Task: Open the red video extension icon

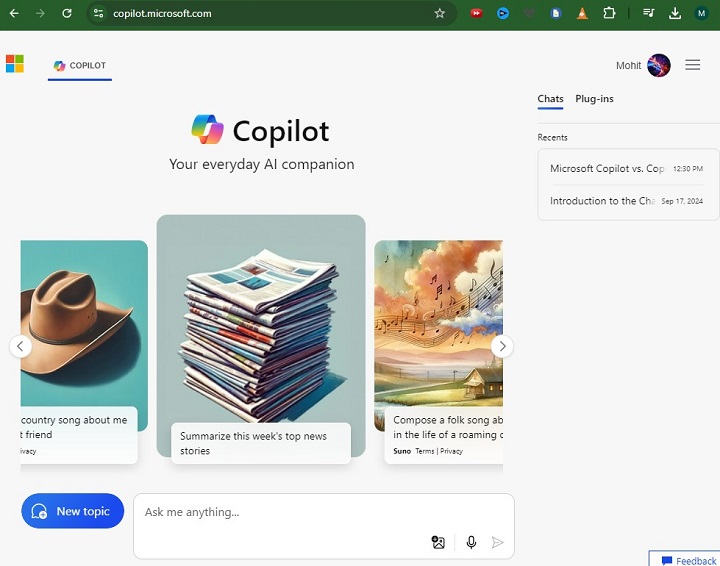Action: coord(476,13)
